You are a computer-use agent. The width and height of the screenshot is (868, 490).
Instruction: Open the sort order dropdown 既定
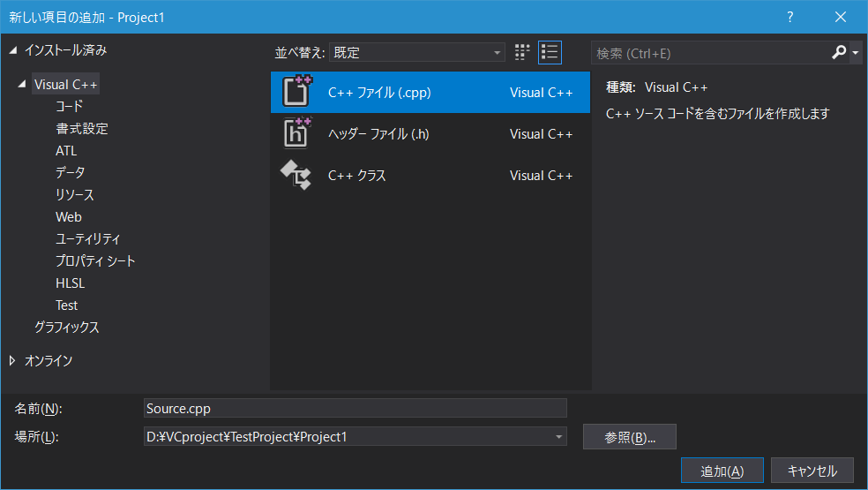tap(417, 53)
